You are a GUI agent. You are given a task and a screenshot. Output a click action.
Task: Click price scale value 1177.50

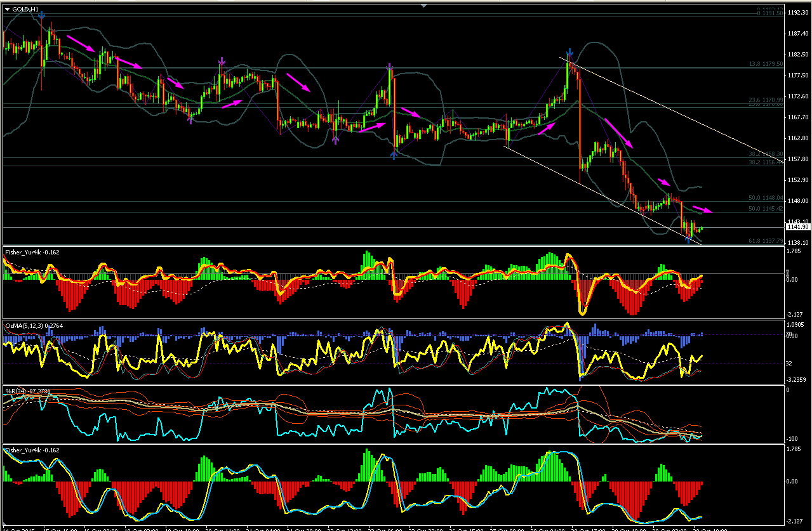tap(797, 75)
